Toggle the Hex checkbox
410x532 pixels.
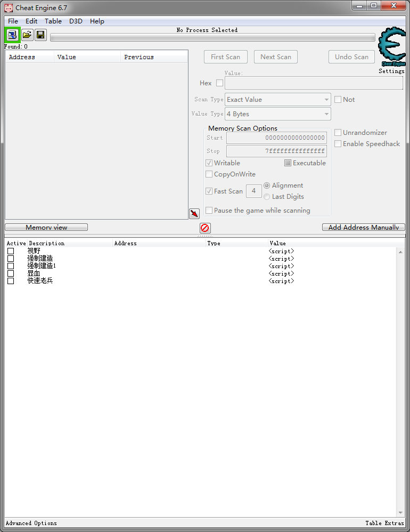click(219, 83)
